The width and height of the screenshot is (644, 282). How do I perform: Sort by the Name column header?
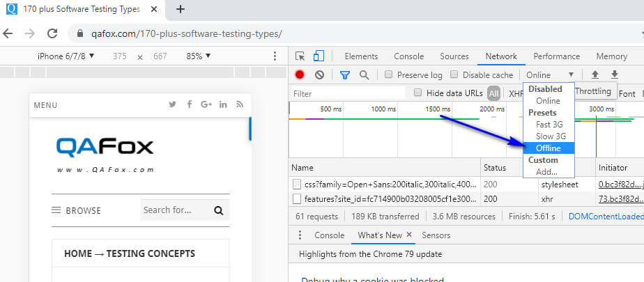385,168
